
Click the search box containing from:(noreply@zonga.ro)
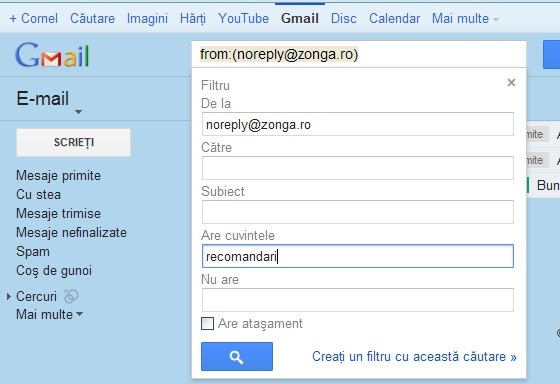coord(359,54)
